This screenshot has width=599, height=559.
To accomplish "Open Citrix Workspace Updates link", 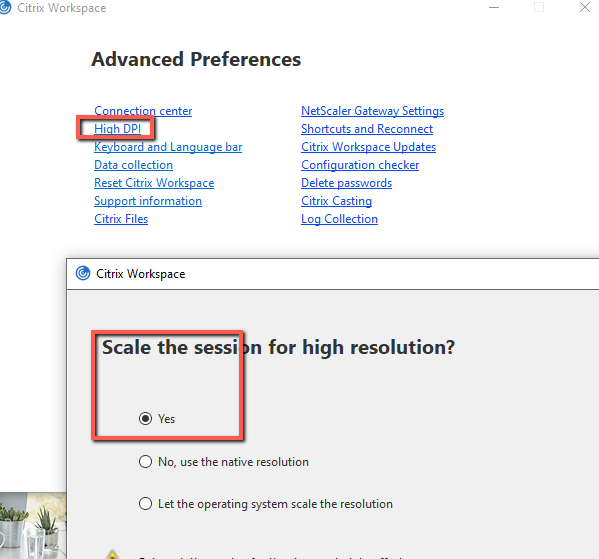I will [x=368, y=147].
